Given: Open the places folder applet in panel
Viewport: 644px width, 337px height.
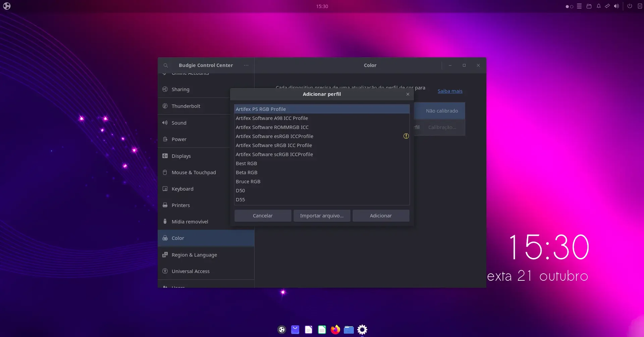Looking at the screenshot, I should coord(589,6).
